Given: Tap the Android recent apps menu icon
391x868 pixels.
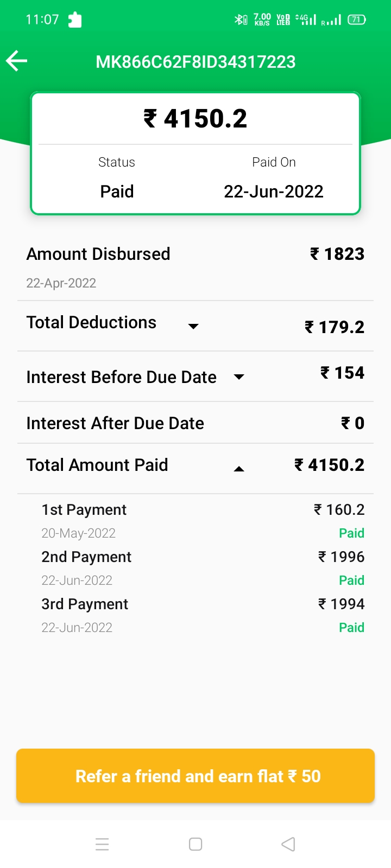Looking at the screenshot, I should 102,844.
